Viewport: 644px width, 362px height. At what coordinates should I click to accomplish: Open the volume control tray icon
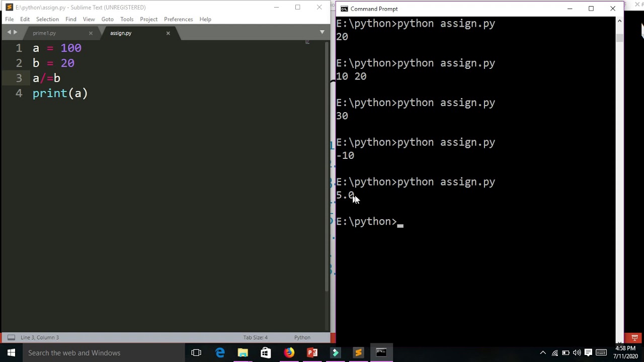click(x=577, y=353)
